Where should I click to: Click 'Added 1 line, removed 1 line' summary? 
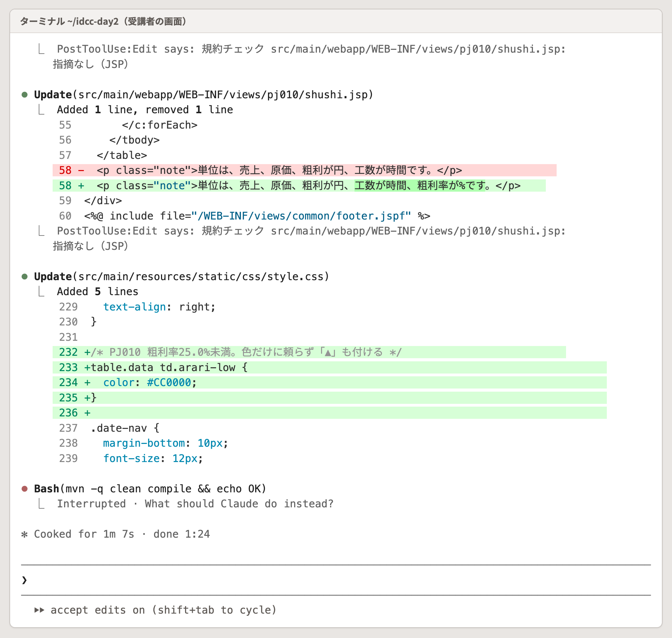pyautogui.click(x=145, y=110)
